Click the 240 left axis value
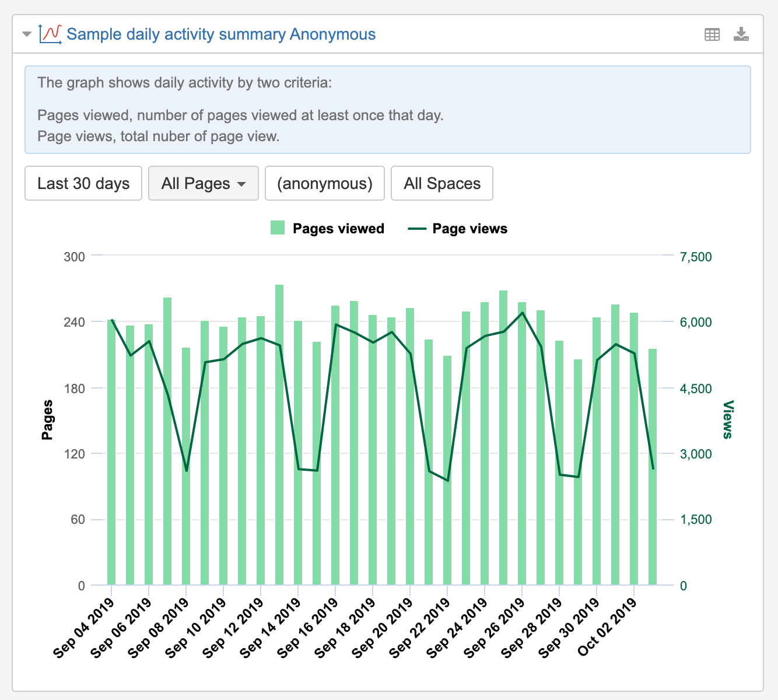 point(74,323)
